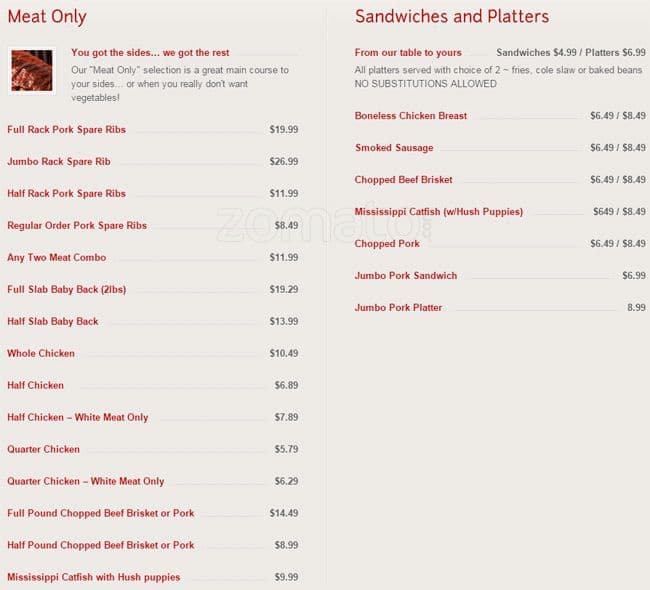Click Full Pound Chopped Beef Brisket or Pork

click(101, 514)
